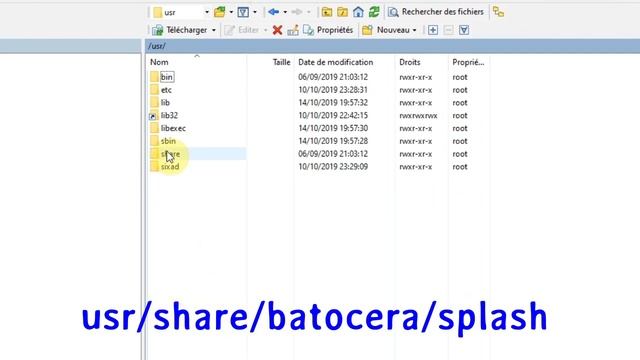Image resolution: width=640 pixels, height=360 pixels.
Task: Sort by the Droits column header
Action: pyautogui.click(x=410, y=62)
